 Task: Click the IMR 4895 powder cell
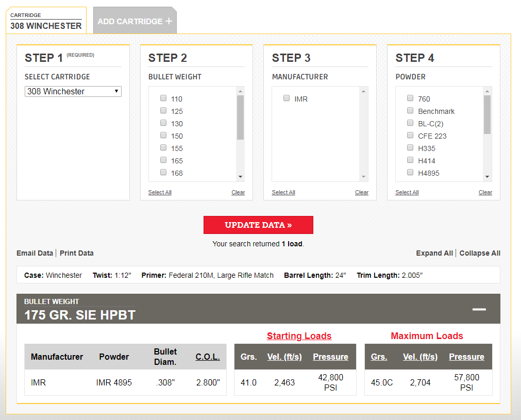click(114, 382)
